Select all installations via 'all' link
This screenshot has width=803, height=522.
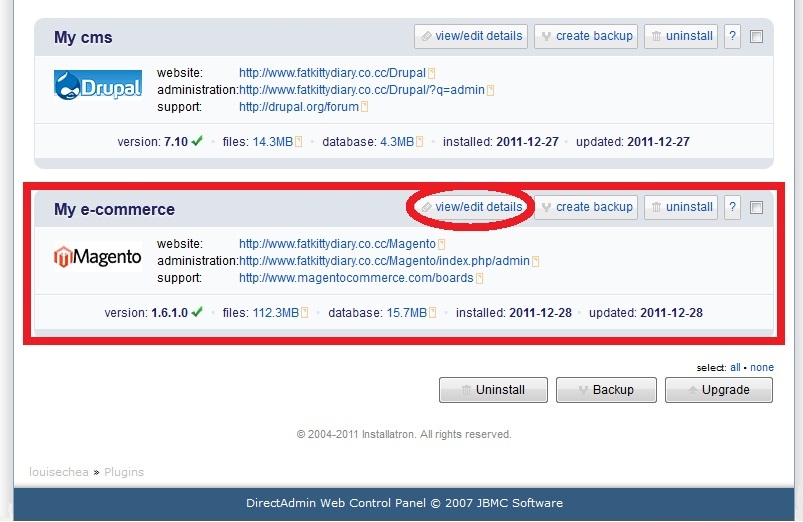(735, 367)
